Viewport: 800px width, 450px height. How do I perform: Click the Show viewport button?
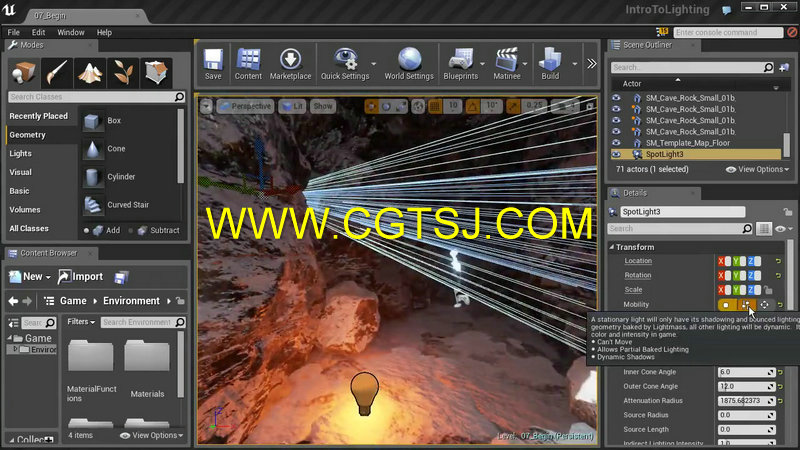[323, 106]
